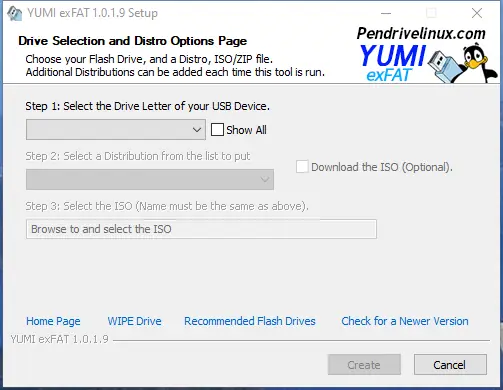Click the drive letter dropdown arrow
The image size is (503, 390).
[x=197, y=130]
